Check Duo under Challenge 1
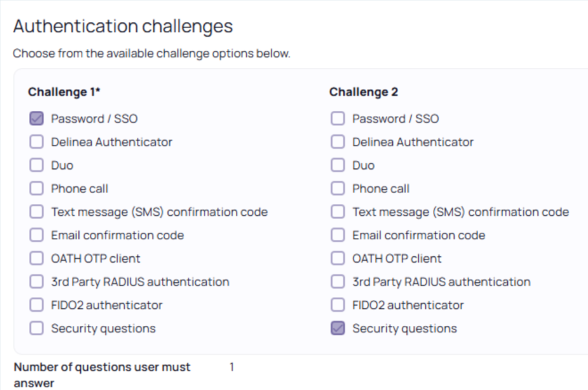Viewport: 588px width, 390px height. coord(37,166)
